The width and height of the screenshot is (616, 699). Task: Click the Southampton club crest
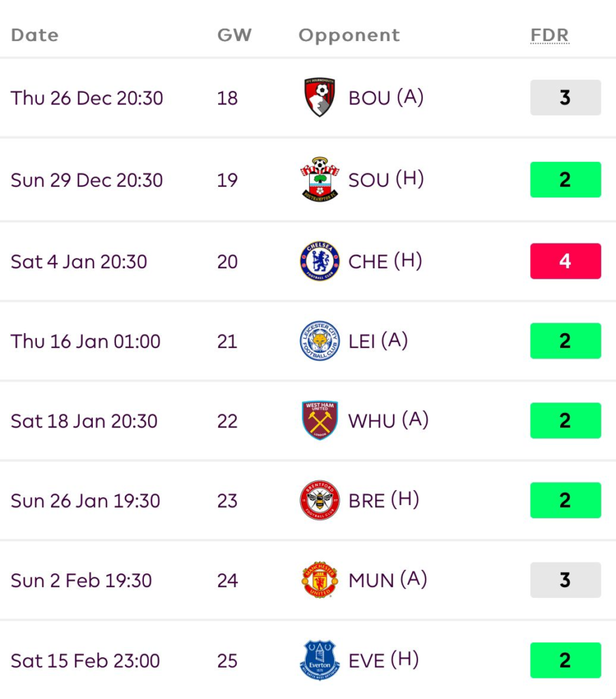pyautogui.click(x=319, y=180)
